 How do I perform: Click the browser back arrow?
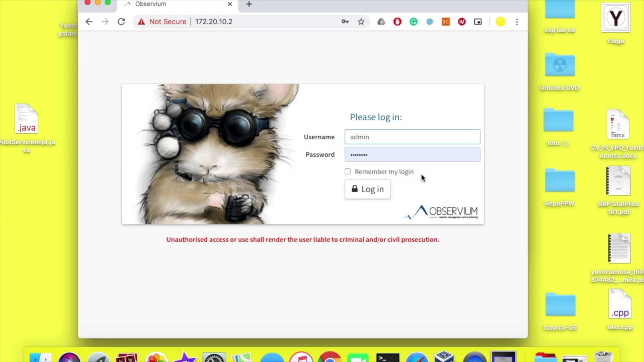click(x=89, y=22)
